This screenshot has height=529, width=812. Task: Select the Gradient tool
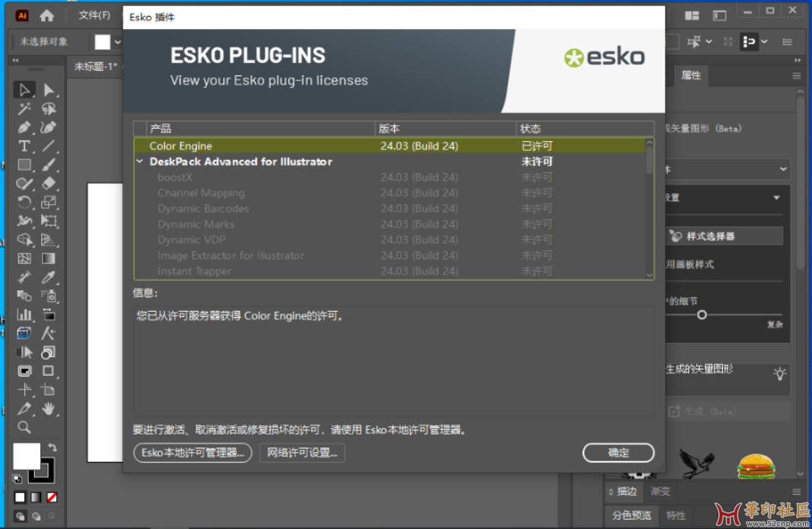coord(49,258)
